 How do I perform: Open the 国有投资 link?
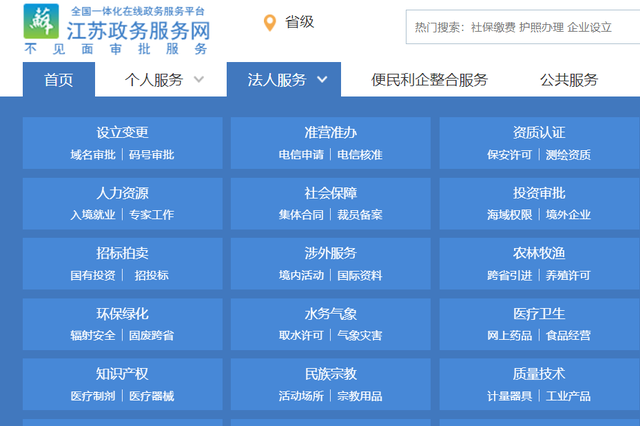coord(93,275)
